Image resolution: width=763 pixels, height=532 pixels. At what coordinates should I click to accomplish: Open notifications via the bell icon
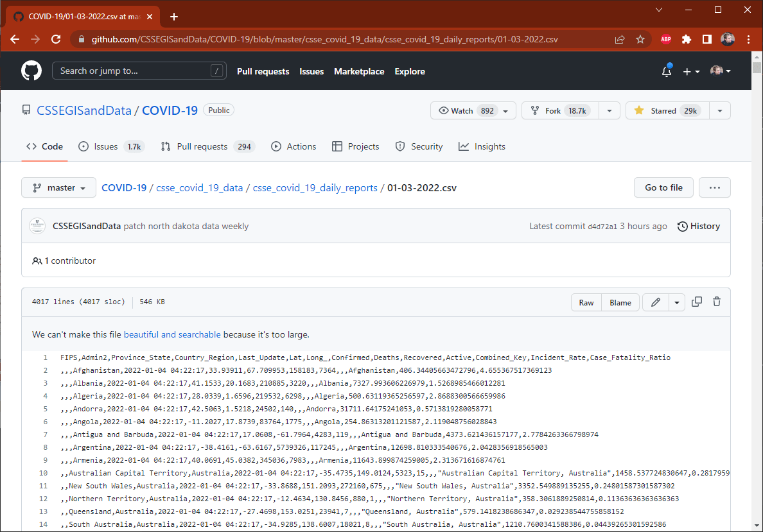coord(666,71)
